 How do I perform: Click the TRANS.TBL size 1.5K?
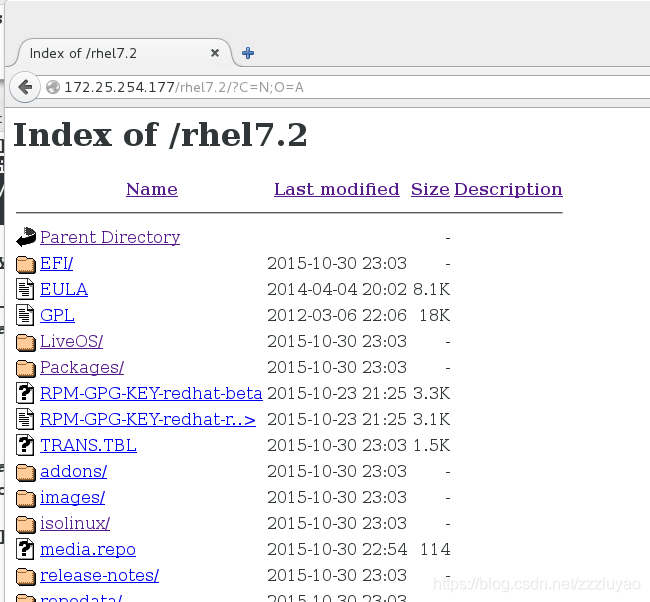pos(432,445)
